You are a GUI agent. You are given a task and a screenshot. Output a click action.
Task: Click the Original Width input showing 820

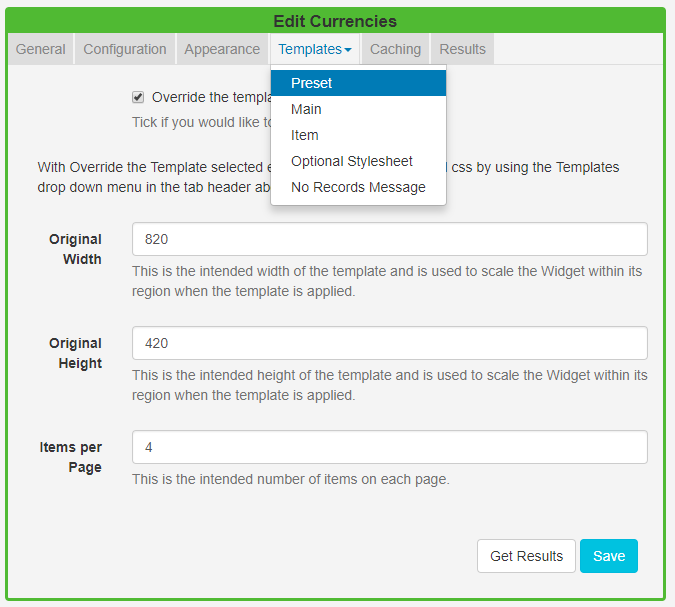[x=389, y=239]
